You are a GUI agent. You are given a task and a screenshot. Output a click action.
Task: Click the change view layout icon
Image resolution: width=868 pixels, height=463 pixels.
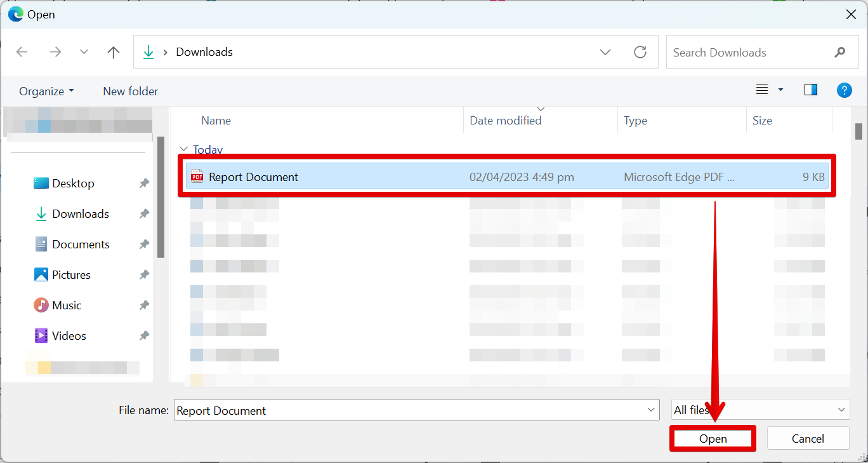tap(763, 90)
